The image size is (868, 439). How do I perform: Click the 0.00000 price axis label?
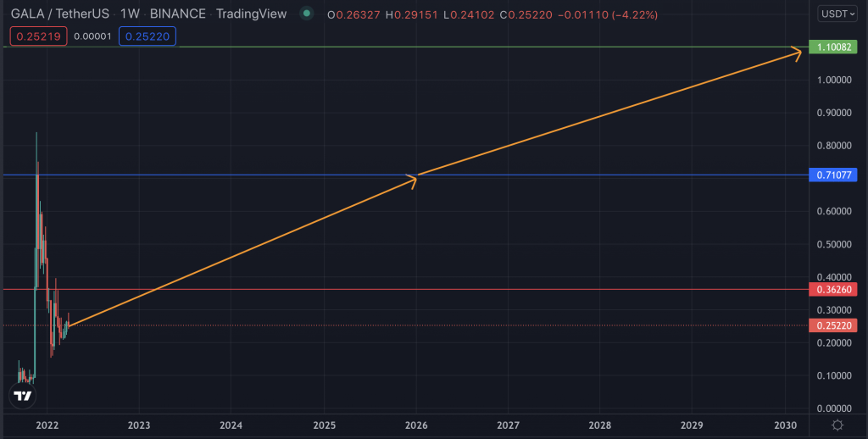pyautogui.click(x=834, y=408)
